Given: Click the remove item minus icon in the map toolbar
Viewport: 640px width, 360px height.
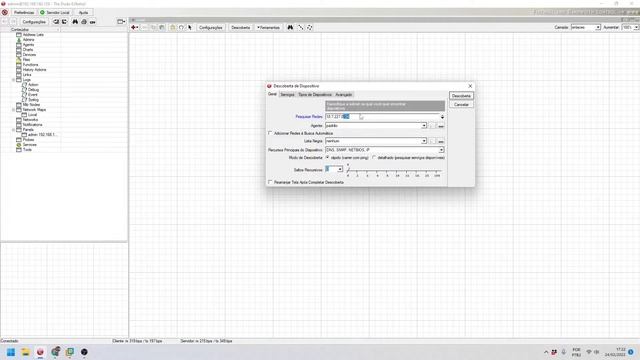Looking at the screenshot, I should (x=144, y=27).
